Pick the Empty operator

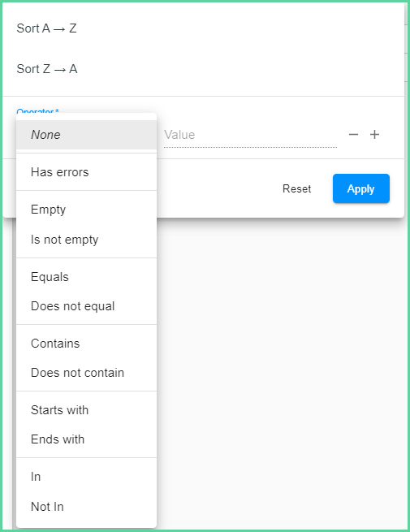[87, 210]
